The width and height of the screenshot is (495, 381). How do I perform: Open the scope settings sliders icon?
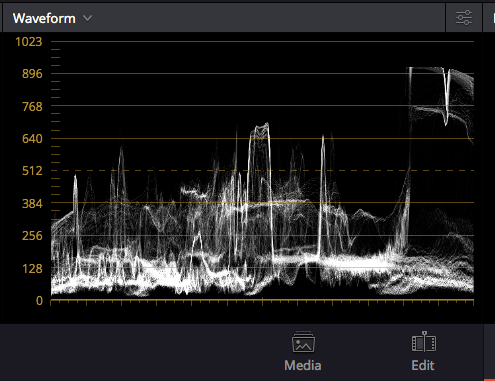(x=464, y=18)
